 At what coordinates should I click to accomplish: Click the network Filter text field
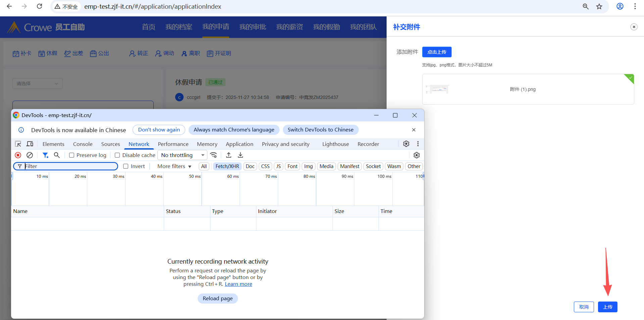click(70, 166)
